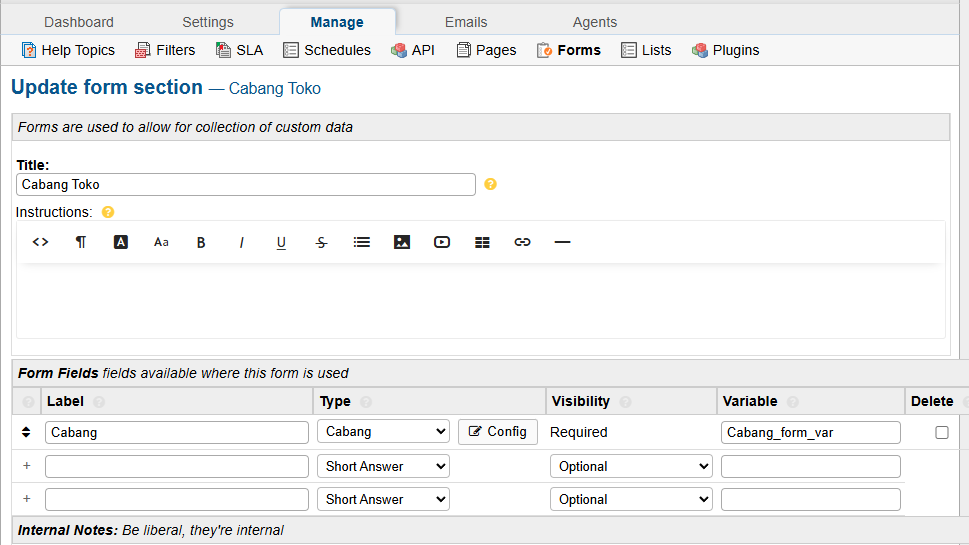Click the Title help tip icon
Viewport: 969px width, 545px height.
pyautogui.click(x=490, y=184)
